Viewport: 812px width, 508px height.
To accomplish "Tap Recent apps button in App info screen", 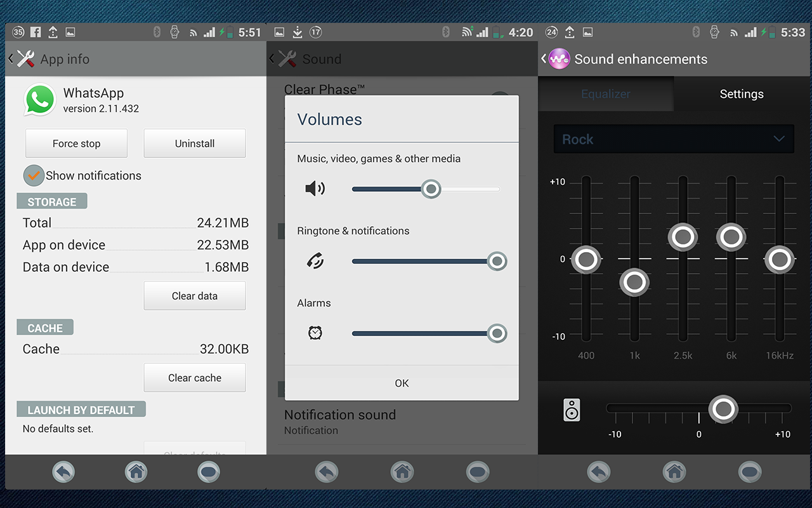I will tap(209, 472).
